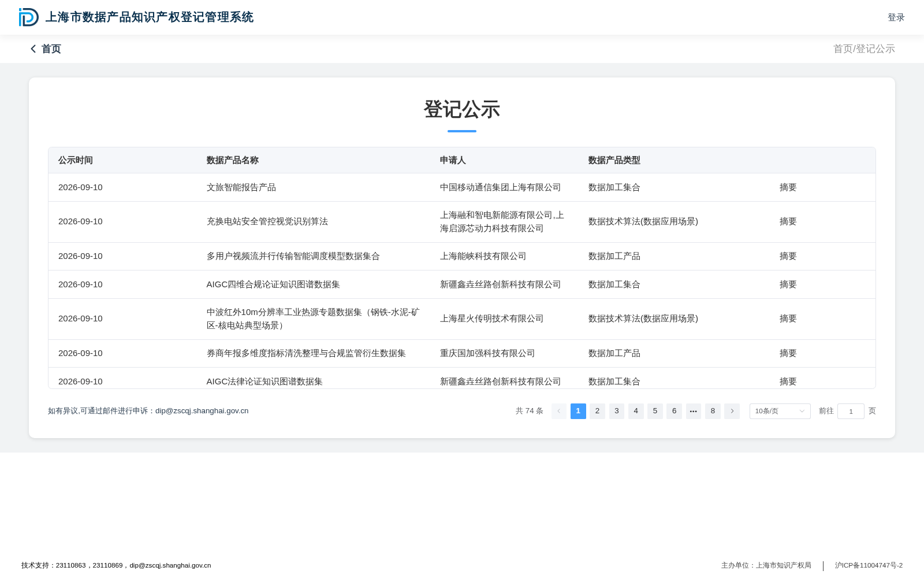Open 摘要 for AIGC四维合规论证知识图谱数据集
Screen dimensions: 924x578
point(788,284)
